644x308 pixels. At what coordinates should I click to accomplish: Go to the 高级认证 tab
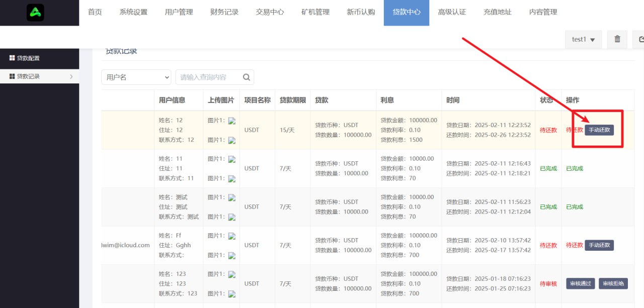point(452,12)
